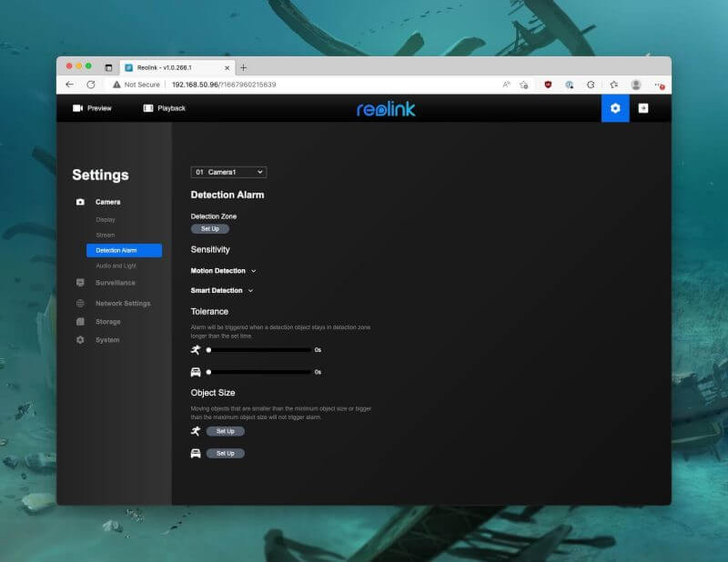
Task: Click the red shield extension icon
Action: click(548, 85)
